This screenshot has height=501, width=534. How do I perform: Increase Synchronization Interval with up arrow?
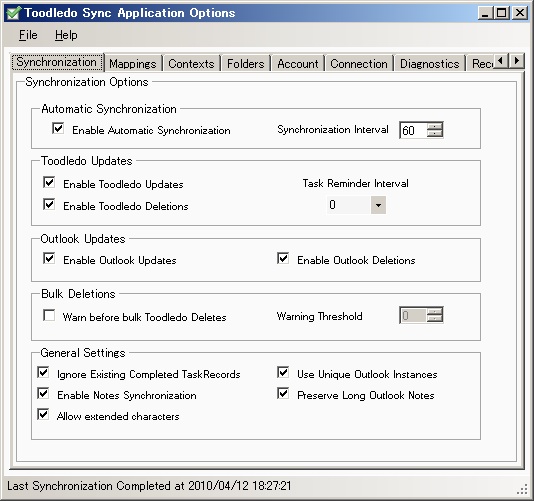point(435,126)
